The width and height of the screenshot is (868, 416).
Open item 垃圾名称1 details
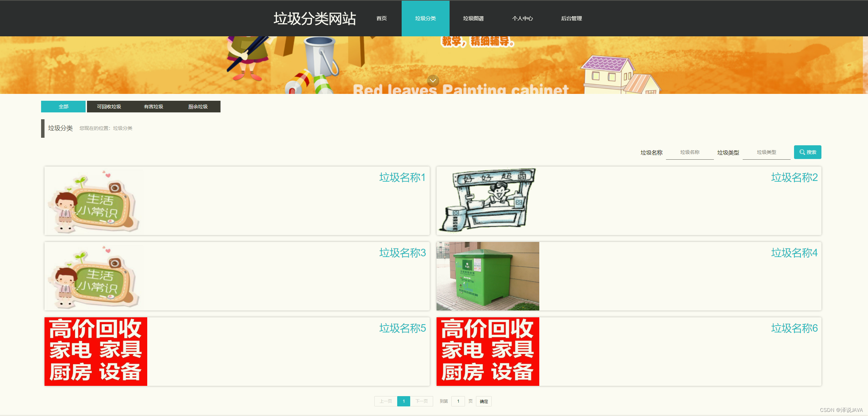click(402, 178)
